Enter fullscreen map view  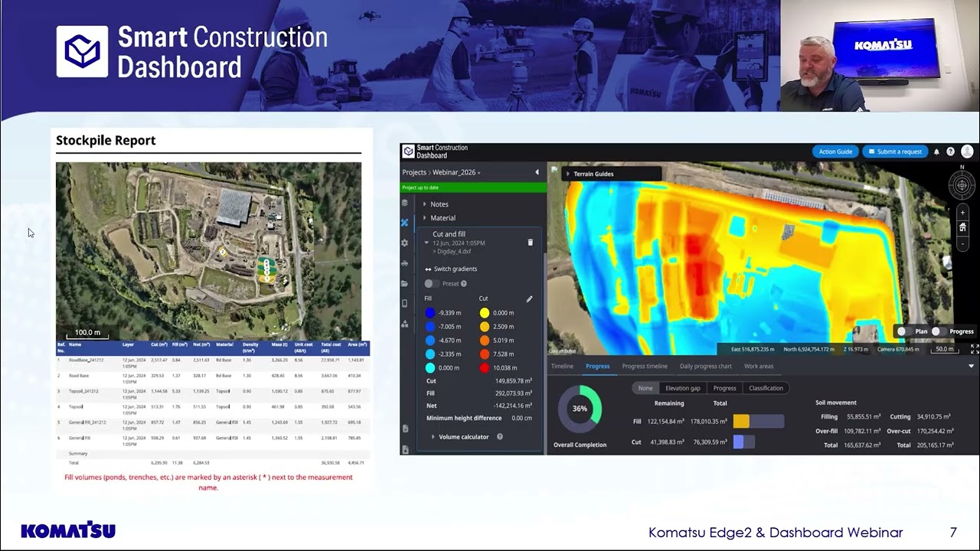pyautogui.click(x=975, y=349)
